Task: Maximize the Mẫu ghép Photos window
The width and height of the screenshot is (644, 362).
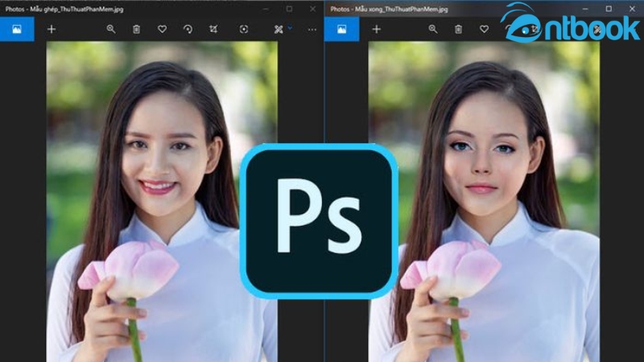Action: tap(289, 9)
